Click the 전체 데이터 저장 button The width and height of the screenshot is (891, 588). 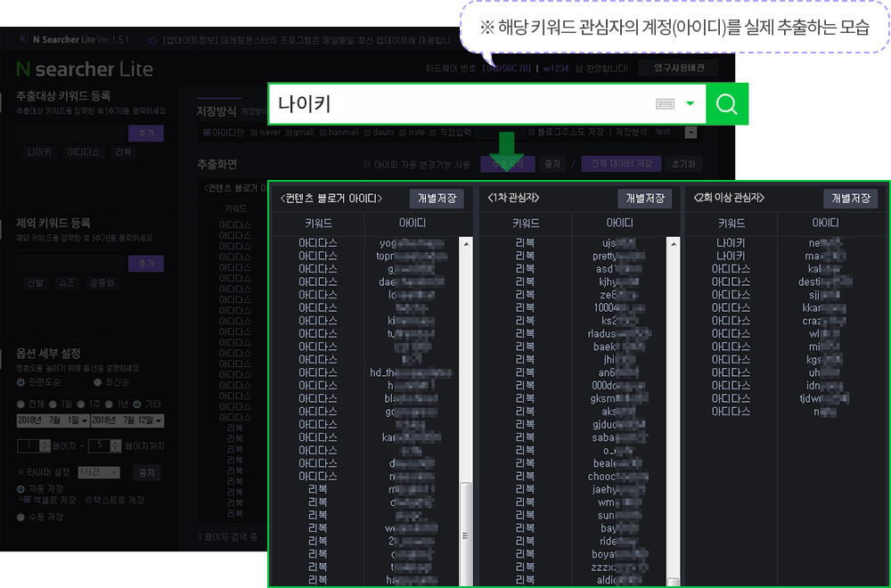621,164
